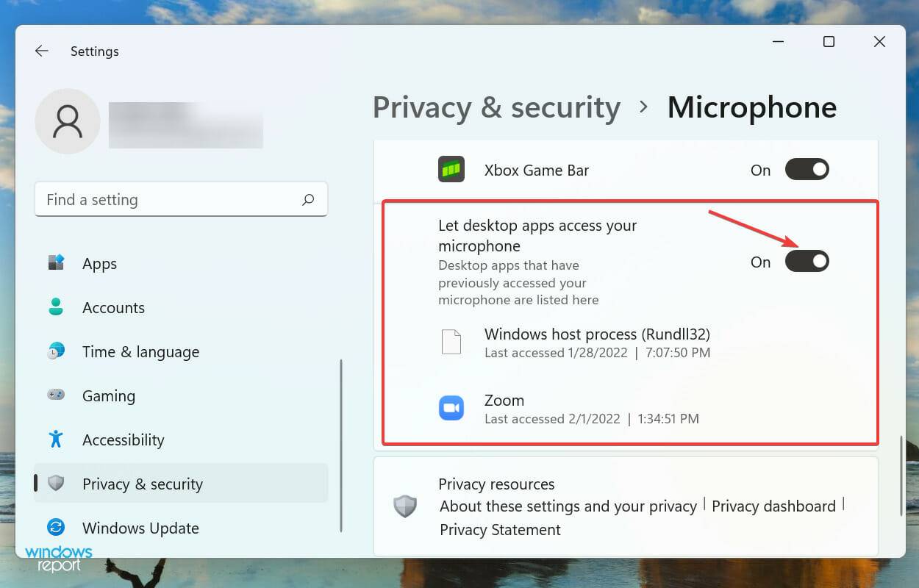
Task: Open Gaming settings category
Action: point(108,396)
